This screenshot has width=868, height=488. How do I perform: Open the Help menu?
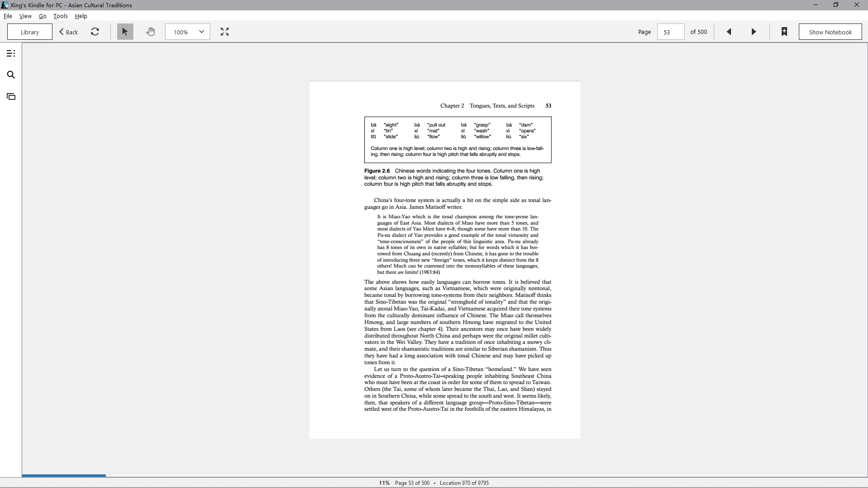pos(81,16)
